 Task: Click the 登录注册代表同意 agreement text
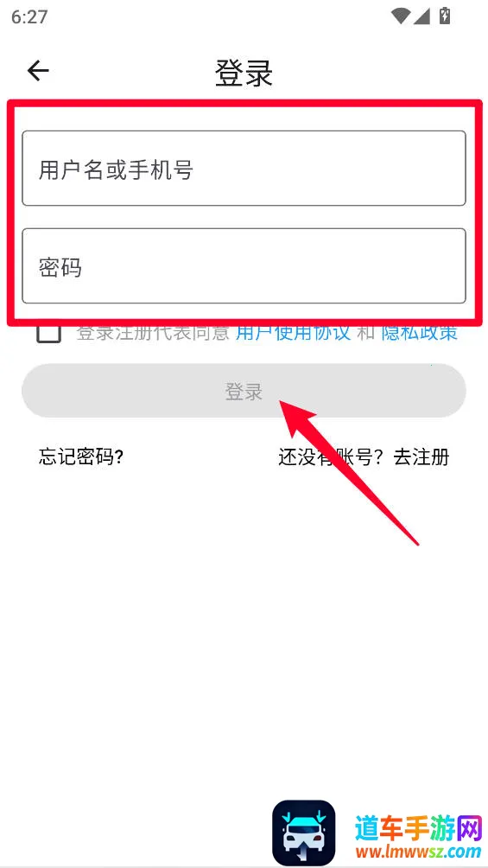coord(153,333)
